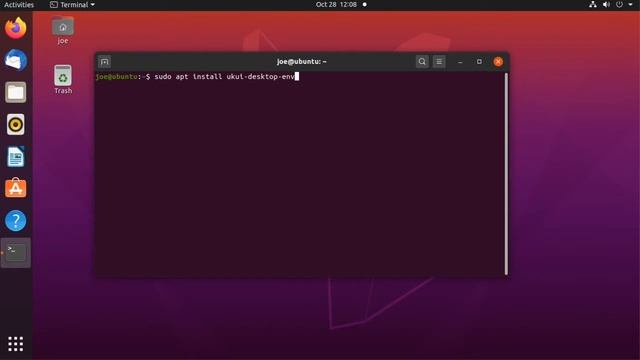Open Ubuntu Software store
640x360 pixels.
(x=16, y=189)
